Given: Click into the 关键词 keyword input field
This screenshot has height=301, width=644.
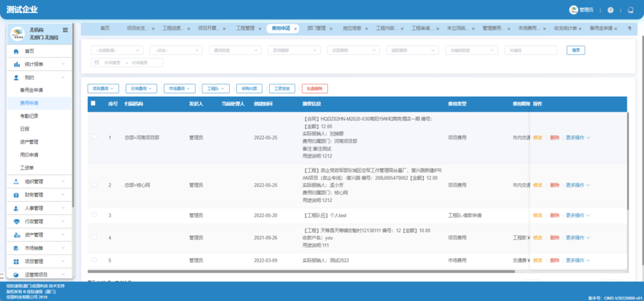Looking at the screenshot, I should [x=531, y=50].
